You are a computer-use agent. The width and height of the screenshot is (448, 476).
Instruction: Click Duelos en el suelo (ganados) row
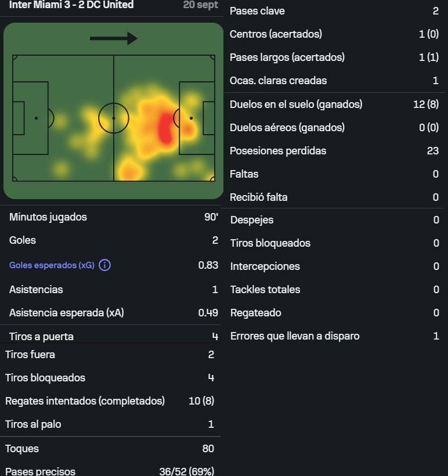pos(334,104)
